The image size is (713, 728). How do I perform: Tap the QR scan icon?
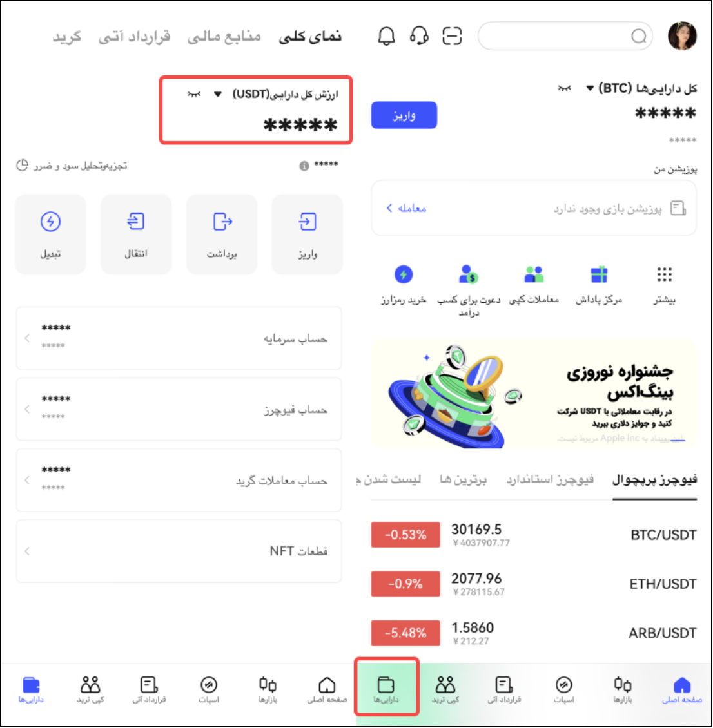452,35
